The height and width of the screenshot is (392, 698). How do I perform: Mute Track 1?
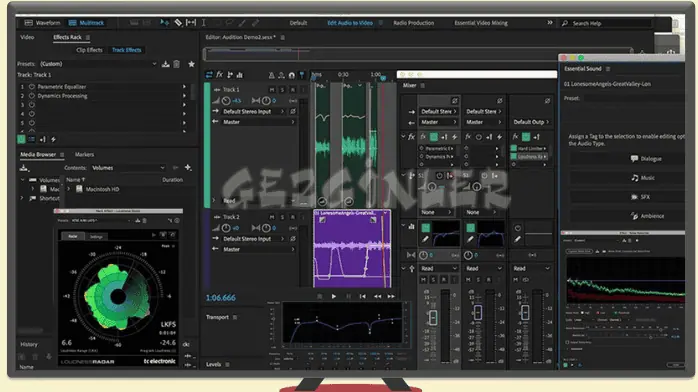pos(272,90)
